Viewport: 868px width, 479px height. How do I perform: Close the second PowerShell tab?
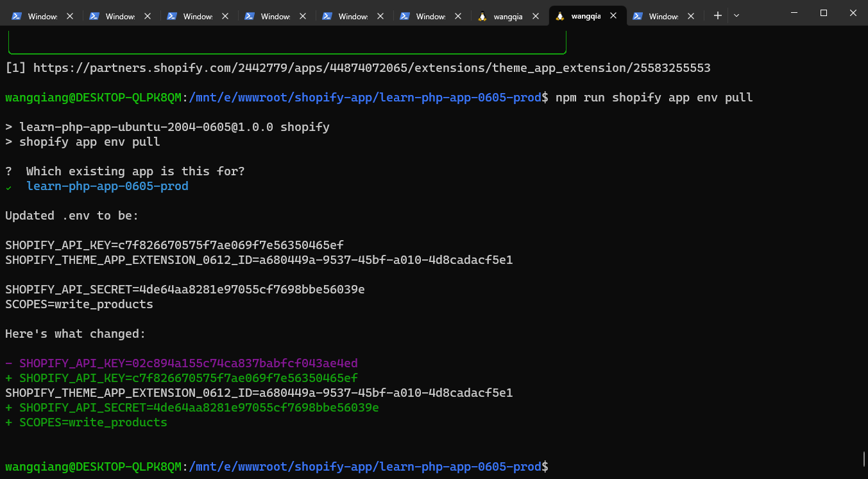148,16
